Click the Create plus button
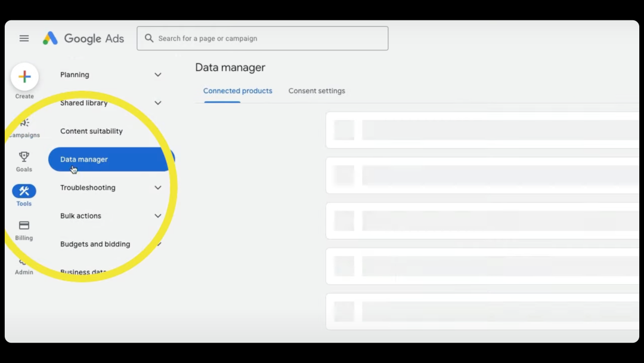Screen dimensions: 644x363 pyautogui.click(x=24, y=77)
